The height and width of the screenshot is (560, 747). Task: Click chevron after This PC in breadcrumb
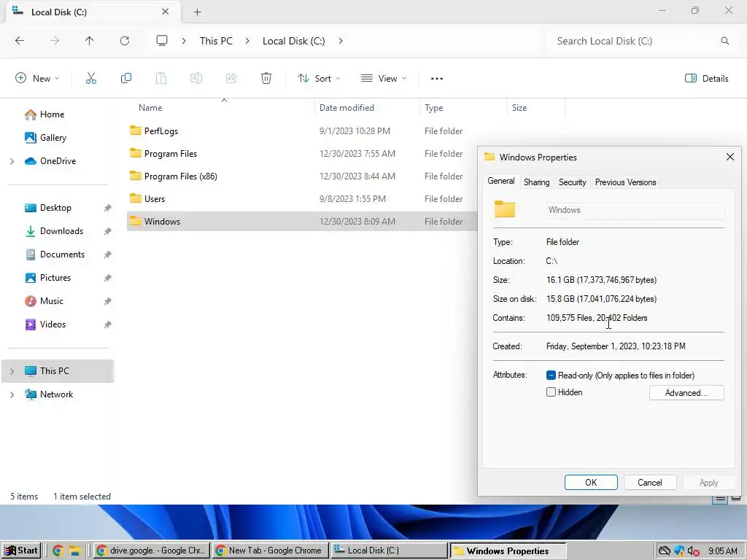[x=247, y=41]
